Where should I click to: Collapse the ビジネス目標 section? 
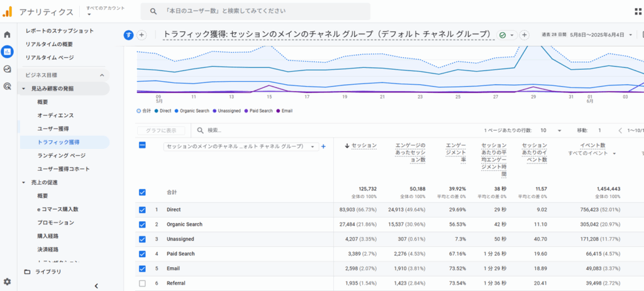click(102, 75)
